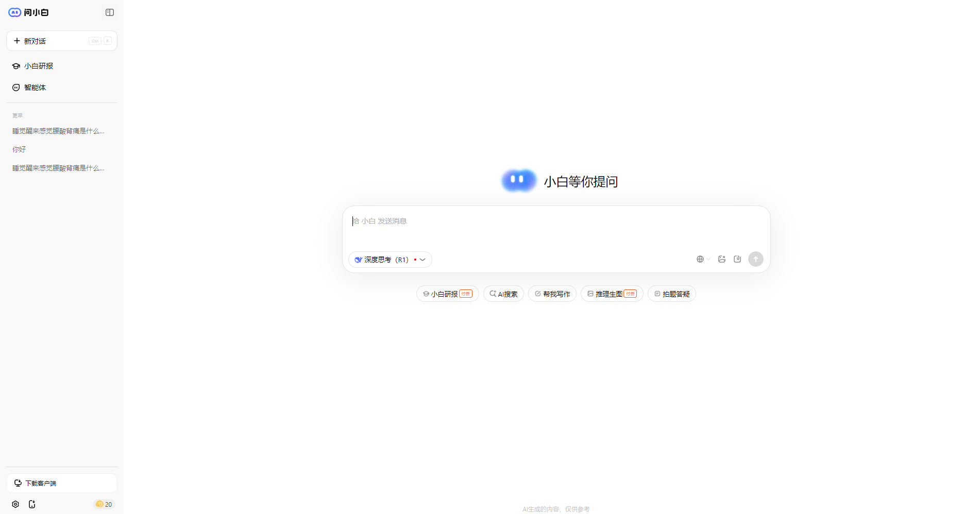Click the 问小白 logo
Screen dimensions: 980x514
click(28, 12)
